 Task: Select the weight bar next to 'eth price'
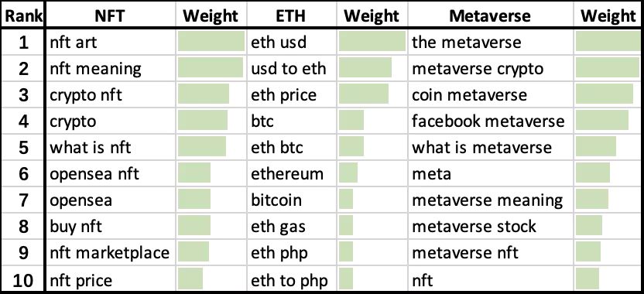point(364,94)
